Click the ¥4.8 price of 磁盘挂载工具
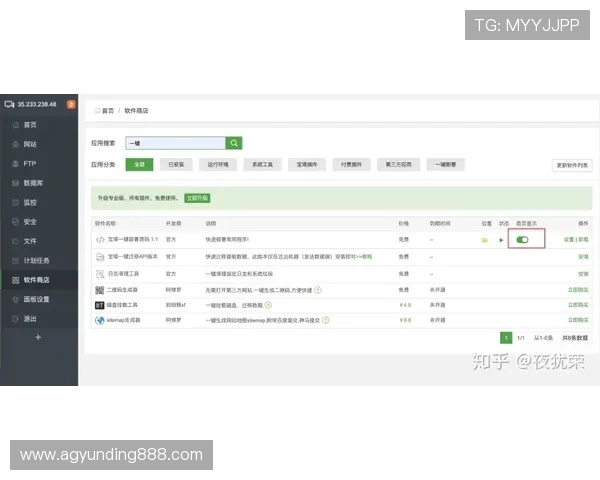The image size is (600, 480). 405,305
